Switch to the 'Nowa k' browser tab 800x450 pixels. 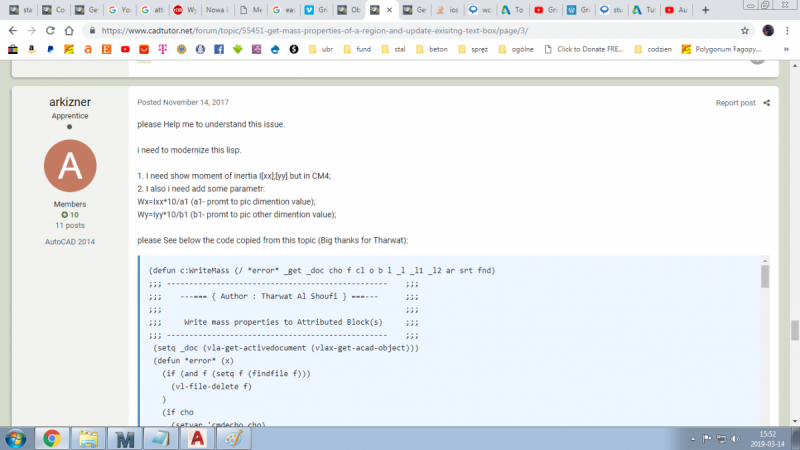coord(216,10)
